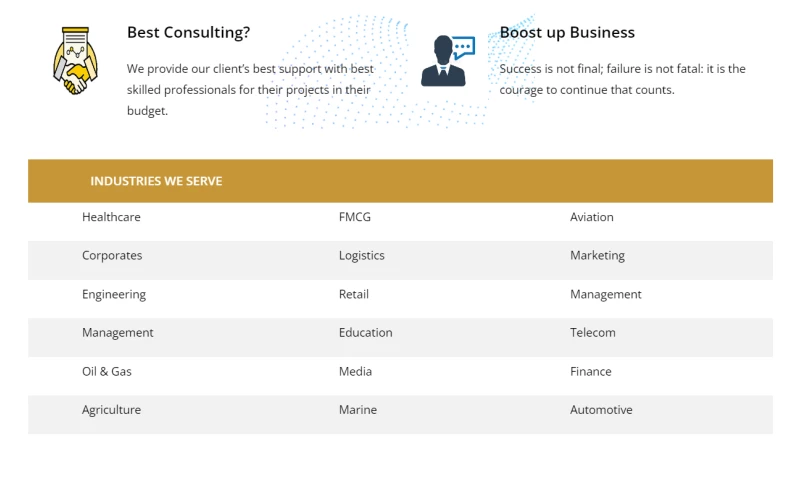The width and height of the screenshot is (800, 480).
Task: Select Healthcare industry entry
Action: coord(111,217)
